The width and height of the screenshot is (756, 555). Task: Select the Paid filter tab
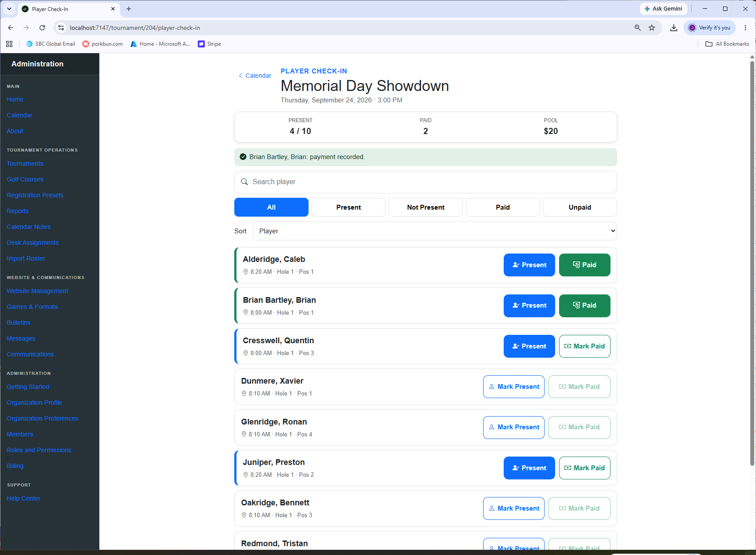click(x=503, y=207)
